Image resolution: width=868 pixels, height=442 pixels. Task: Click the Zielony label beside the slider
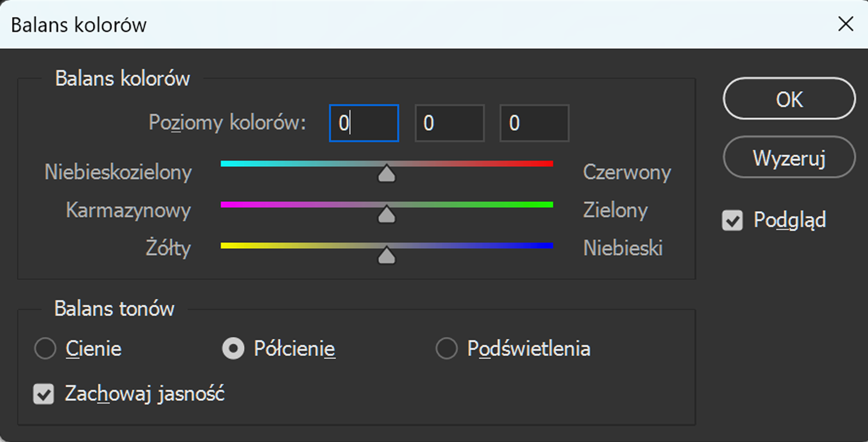coord(616,211)
